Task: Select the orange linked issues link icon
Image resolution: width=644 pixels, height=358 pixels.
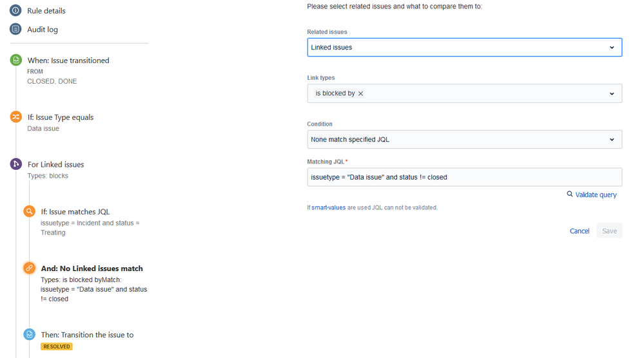Action: (29, 268)
